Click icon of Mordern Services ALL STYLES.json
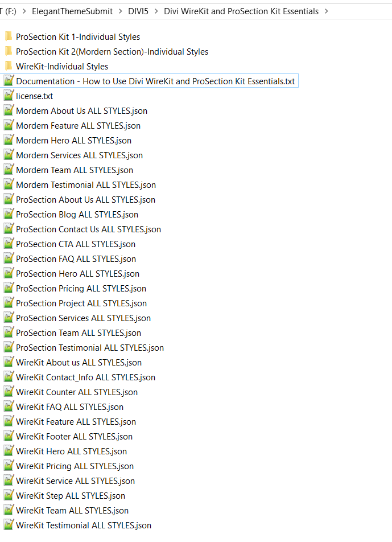 click(x=9, y=155)
